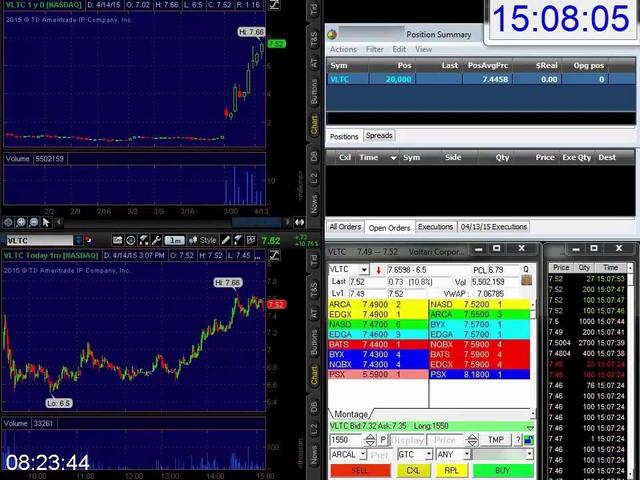
Task: Click the circular target icon in the chart toolbar
Action: pos(131,240)
